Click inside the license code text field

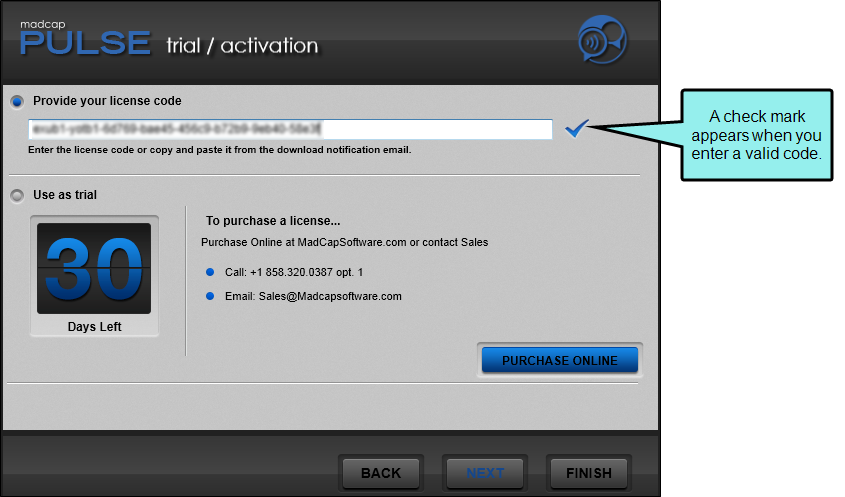coord(290,129)
